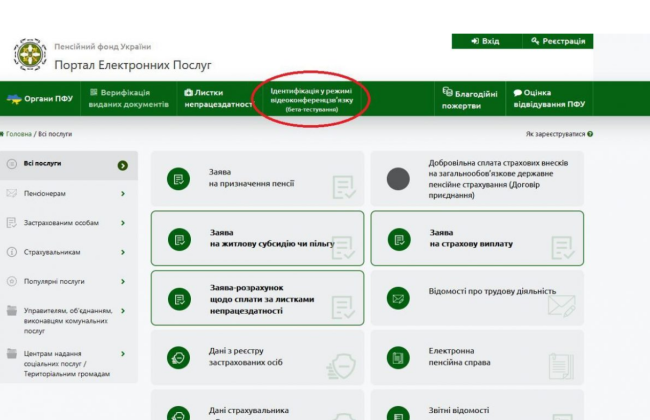Click the Вхід login button
This screenshot has height=420, width=650.
[x=487, y=41]
